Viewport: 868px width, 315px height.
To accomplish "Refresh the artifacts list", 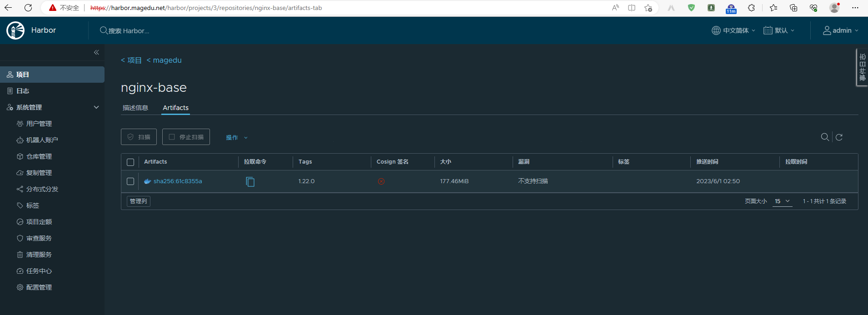I will point(839,137).
